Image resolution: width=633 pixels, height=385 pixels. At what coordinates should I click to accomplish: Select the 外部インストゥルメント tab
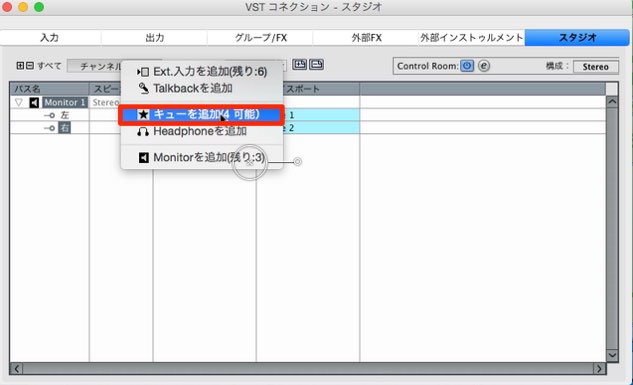pyautogui.click(x=472, y=38)
